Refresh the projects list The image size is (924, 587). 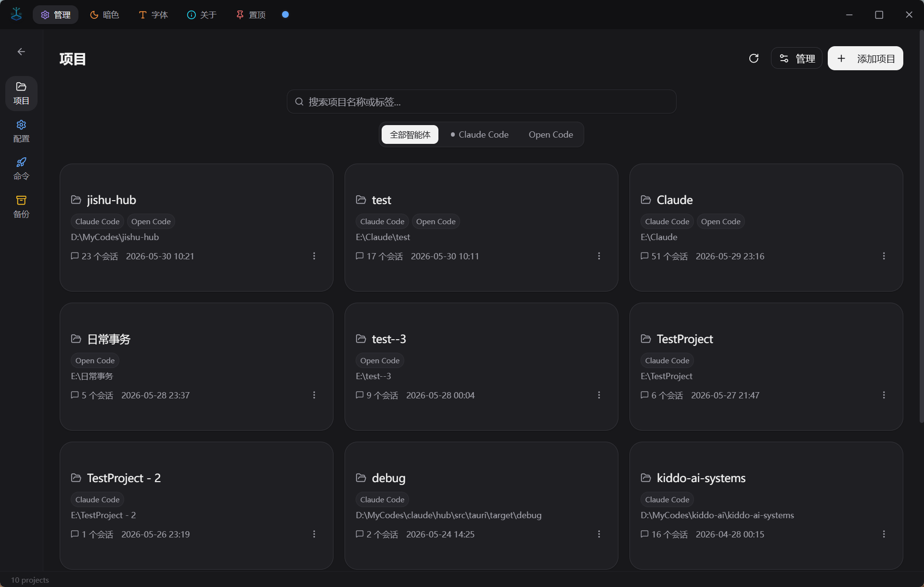[754, 58]
